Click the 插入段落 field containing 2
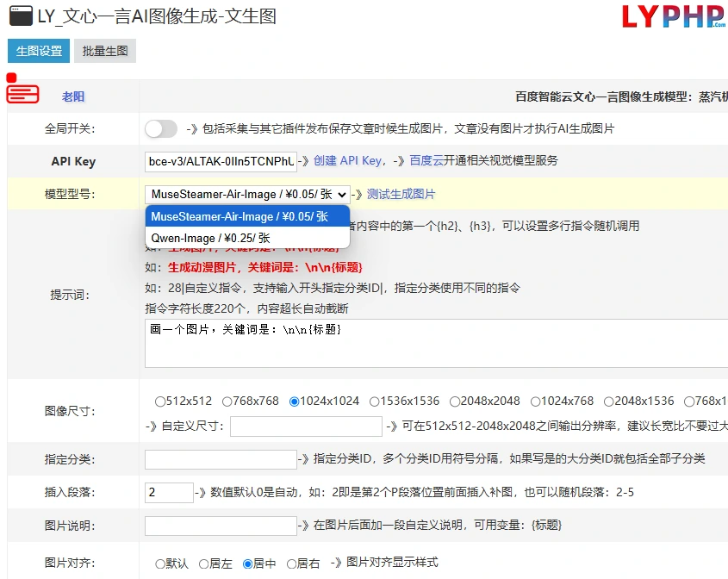Image resolution: width=728 pixels, height=579 pixels. point(169,493)
